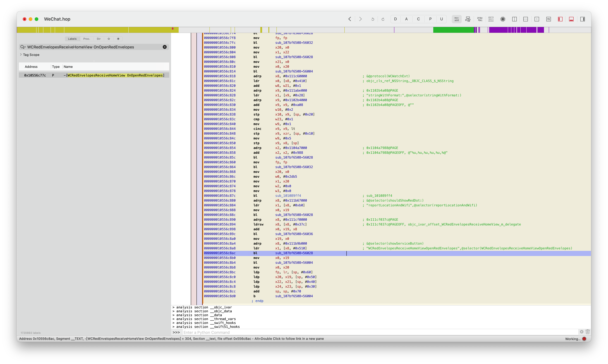Switch to the Str tab
This screenshot has width=608, height=364.
point(98,39)
